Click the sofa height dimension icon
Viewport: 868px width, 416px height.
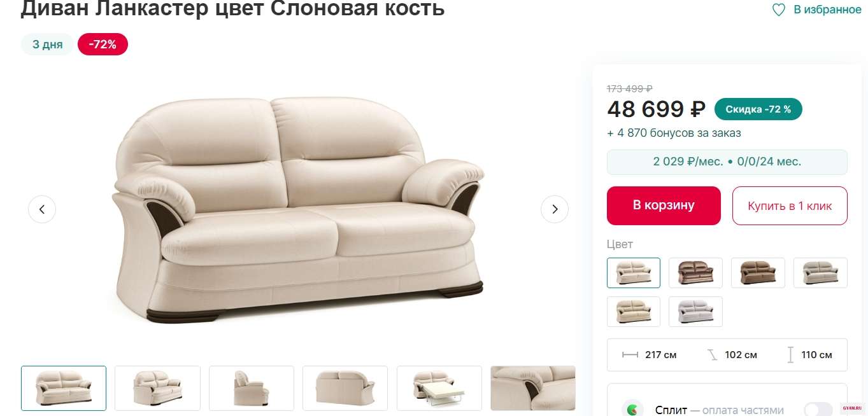(790, 355)
